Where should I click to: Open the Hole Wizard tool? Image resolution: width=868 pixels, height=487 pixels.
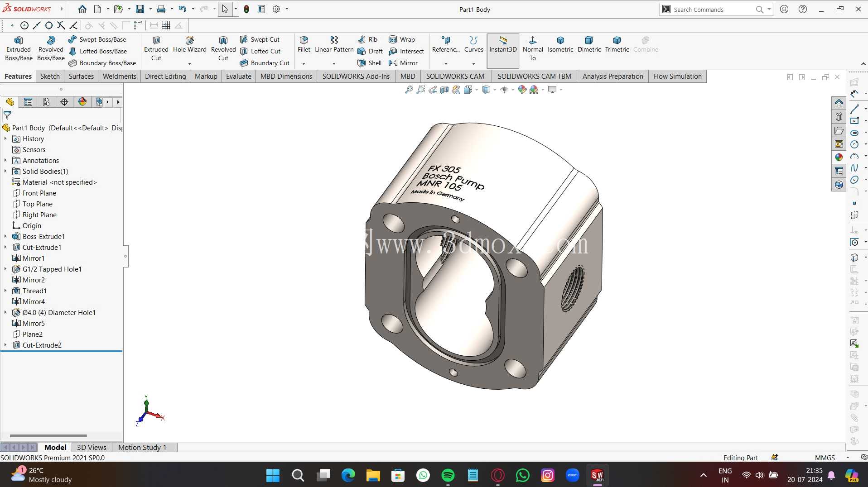[189, 45]
